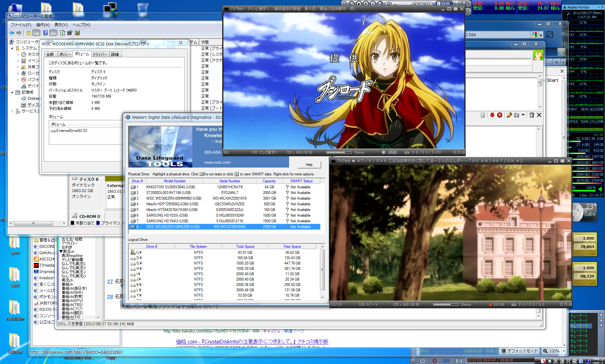The height and width of the screenshot is (364, 605).
Task: Open the 100% zoom dropdown
Action: pos(564,351)
